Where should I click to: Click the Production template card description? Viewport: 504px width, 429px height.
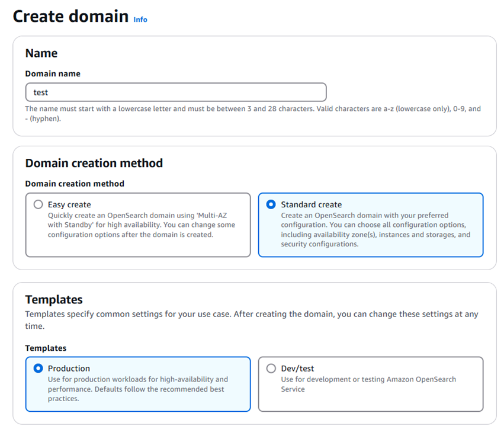[138, 389]
